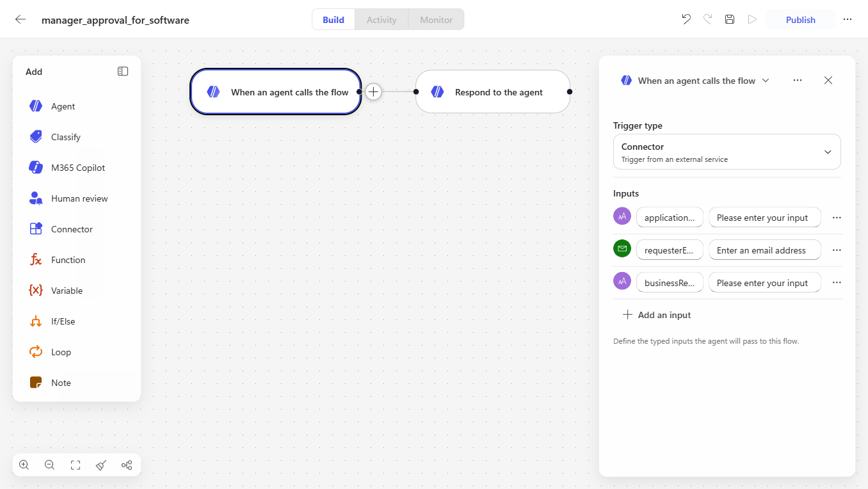Click the undo icon in the top toolbar

click(x=686, y=19)
